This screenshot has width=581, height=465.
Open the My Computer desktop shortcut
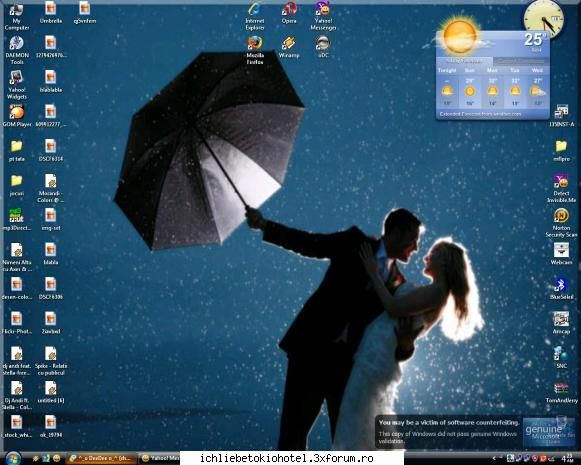17,16
